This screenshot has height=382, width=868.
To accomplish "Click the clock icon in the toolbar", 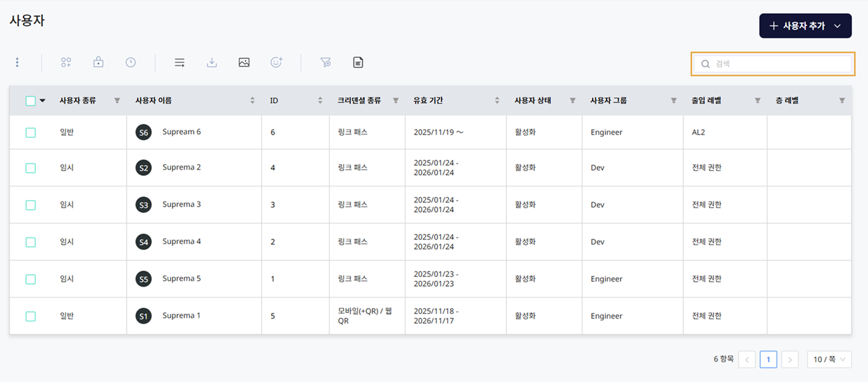I will pyautogui.click(x=131, y=62).
